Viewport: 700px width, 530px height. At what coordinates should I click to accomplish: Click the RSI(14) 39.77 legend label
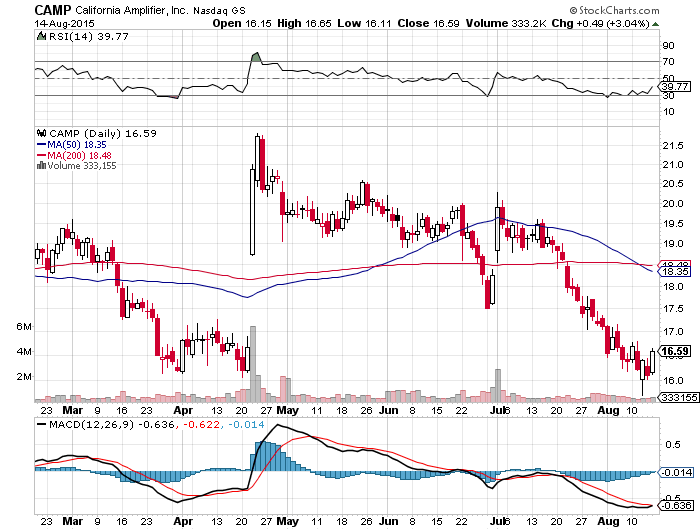tap(88, 36)
